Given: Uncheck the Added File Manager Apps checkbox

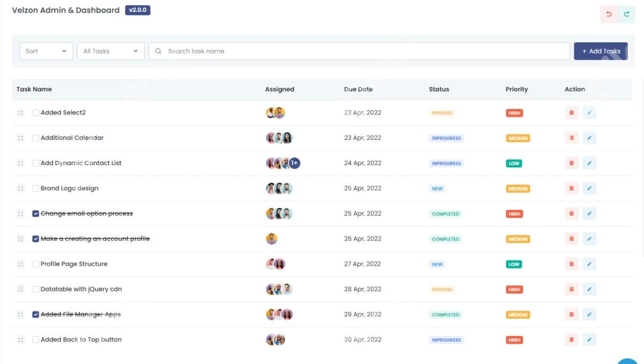Looking at the screenshot, I should 36,315.
